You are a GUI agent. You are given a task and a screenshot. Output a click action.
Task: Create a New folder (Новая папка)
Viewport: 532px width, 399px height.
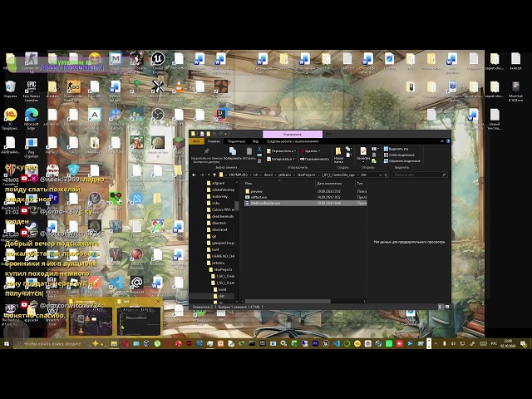338,155
